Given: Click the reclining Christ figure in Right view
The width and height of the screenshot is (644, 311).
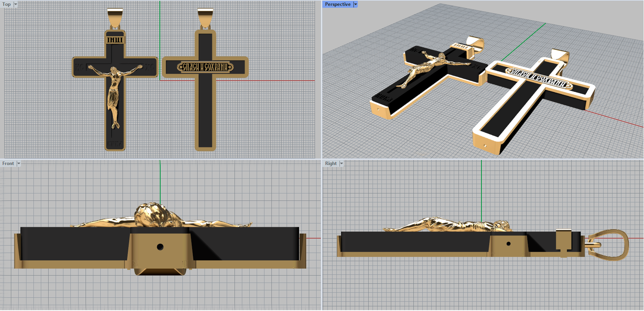Looking at the screenshot, I should 447,225.
